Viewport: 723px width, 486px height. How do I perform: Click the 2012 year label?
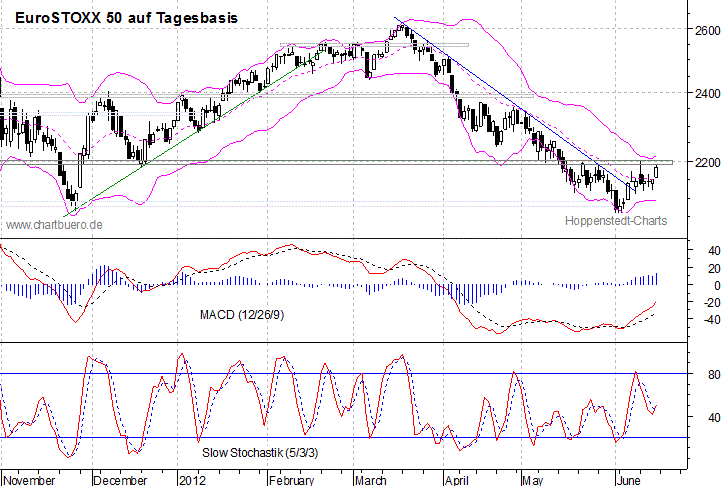[192, 480]
